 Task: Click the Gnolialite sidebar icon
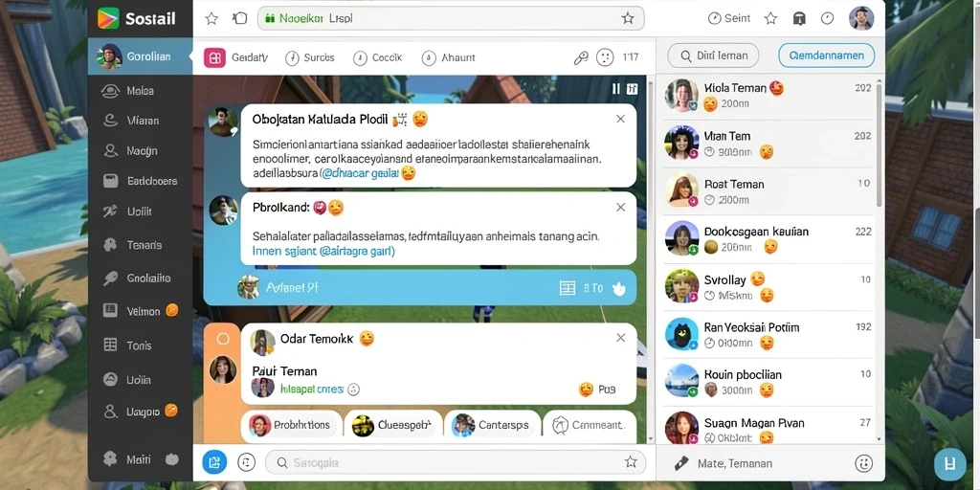110,278
